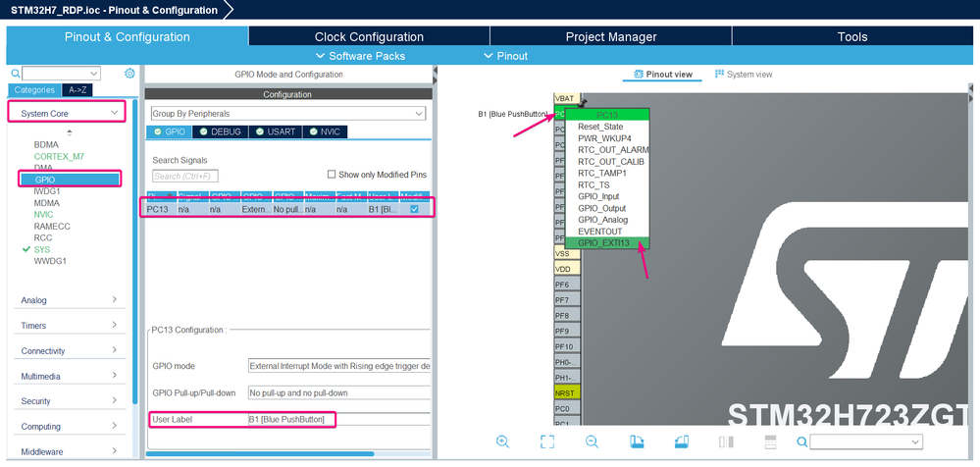Select the A->Z tab

click(77, 90)
